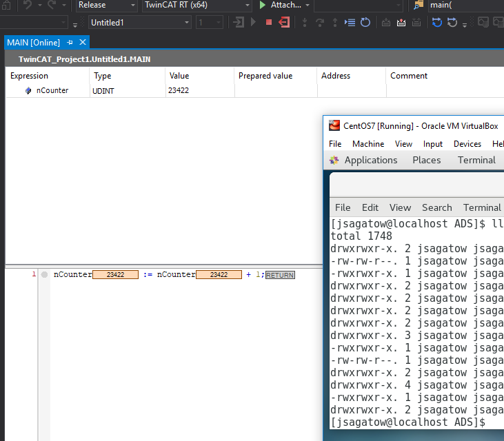
Task: Open the terminal window's Edit menu
Action: pyautogui.click(x=370, y=207)
